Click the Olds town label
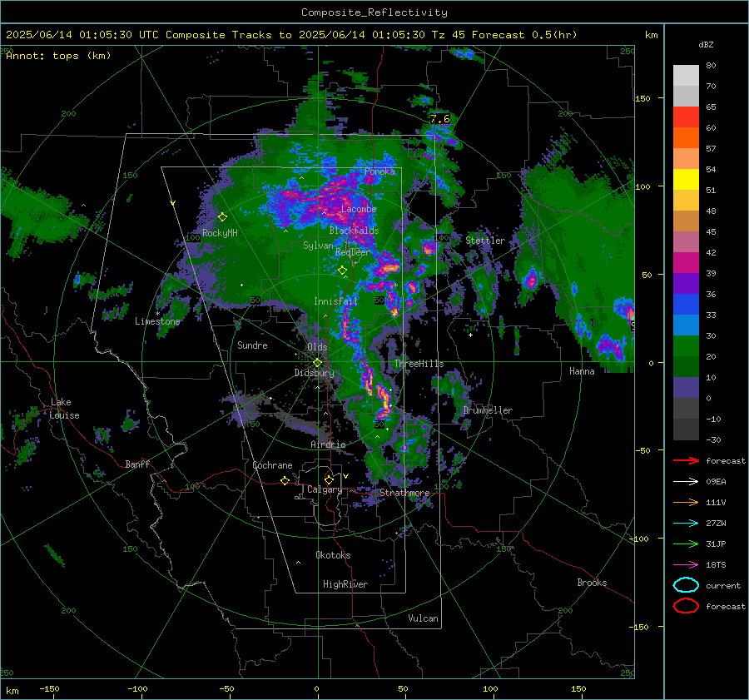The height and width of the screenshot is (700, 749). (x=317, y=347)
